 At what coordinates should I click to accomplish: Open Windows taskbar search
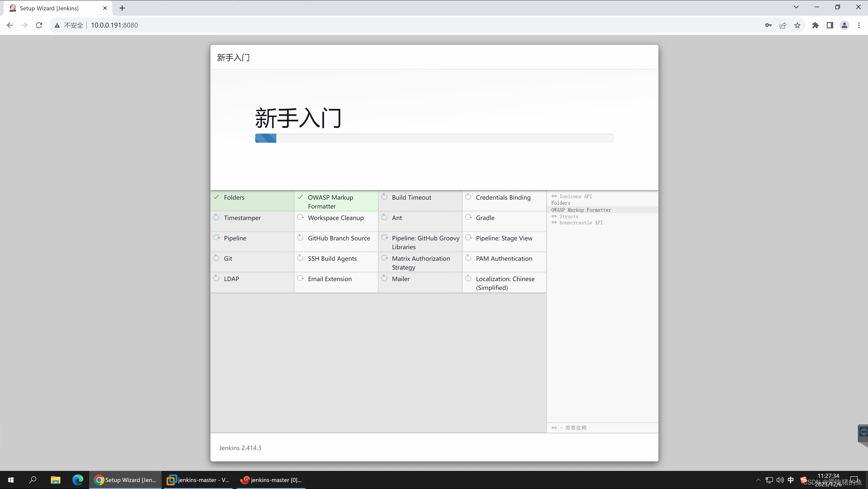click(x=33, y=480)
